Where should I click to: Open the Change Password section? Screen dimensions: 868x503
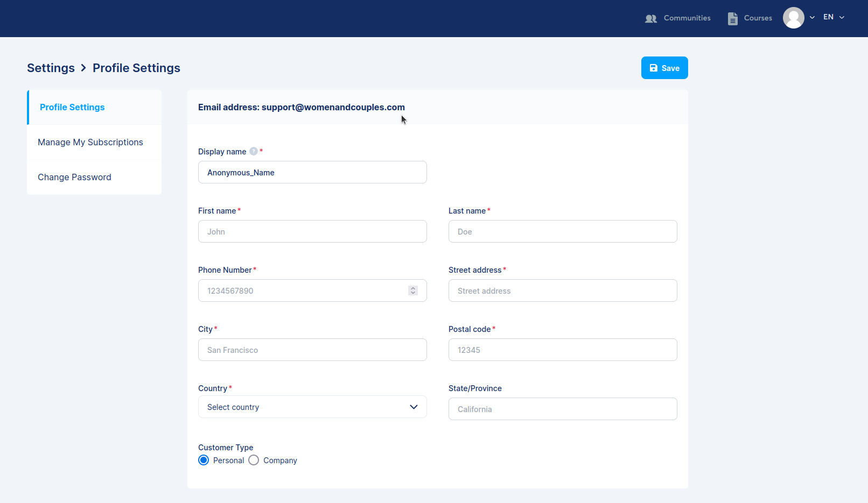pyautogui.click(x=94, y=177)
